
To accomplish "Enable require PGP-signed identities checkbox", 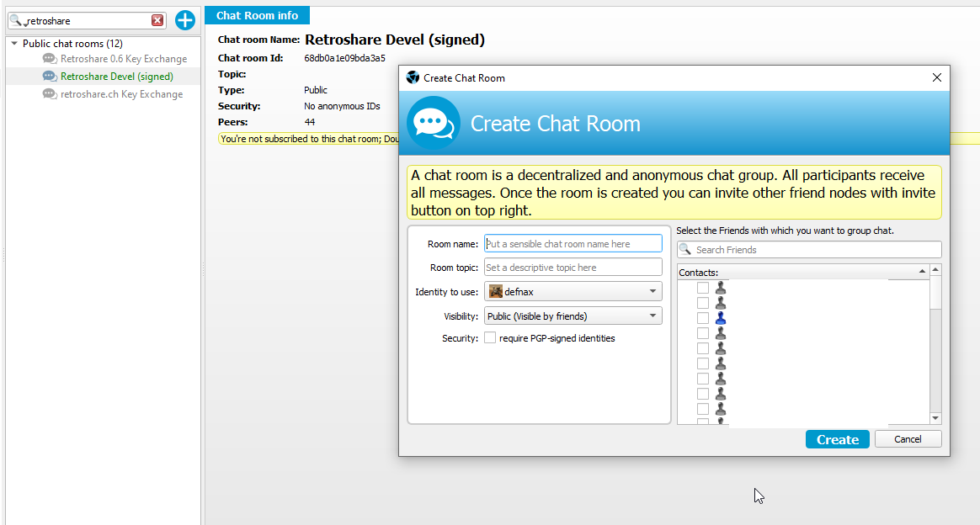I will point(490,337).
